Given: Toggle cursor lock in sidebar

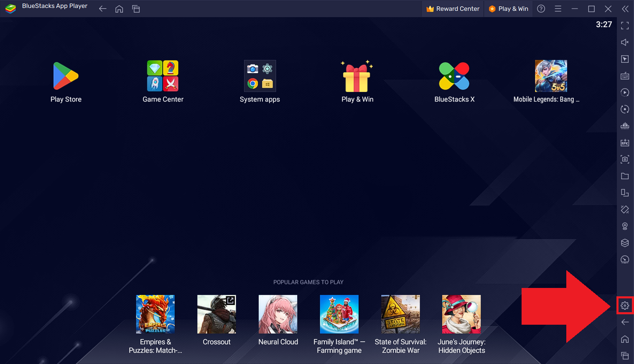Looking at the screenshot, I should click(625, 59).
